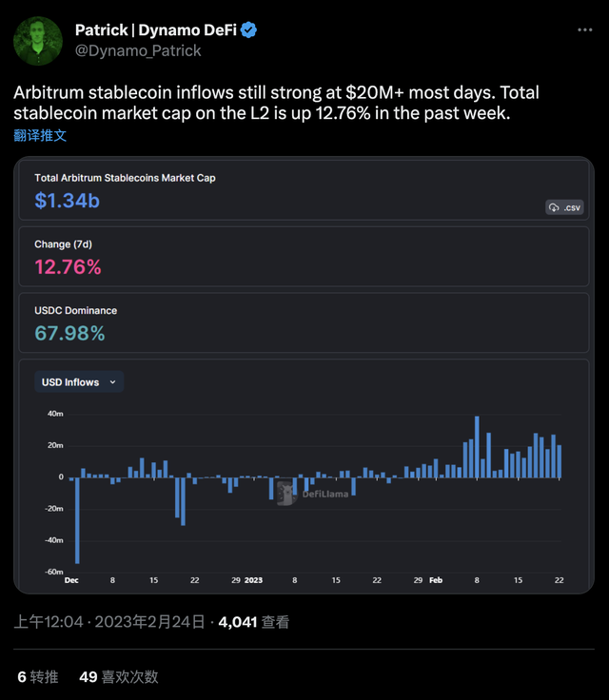
Task: Click the 4,041 查看 view count
Action: coord(253,622)
